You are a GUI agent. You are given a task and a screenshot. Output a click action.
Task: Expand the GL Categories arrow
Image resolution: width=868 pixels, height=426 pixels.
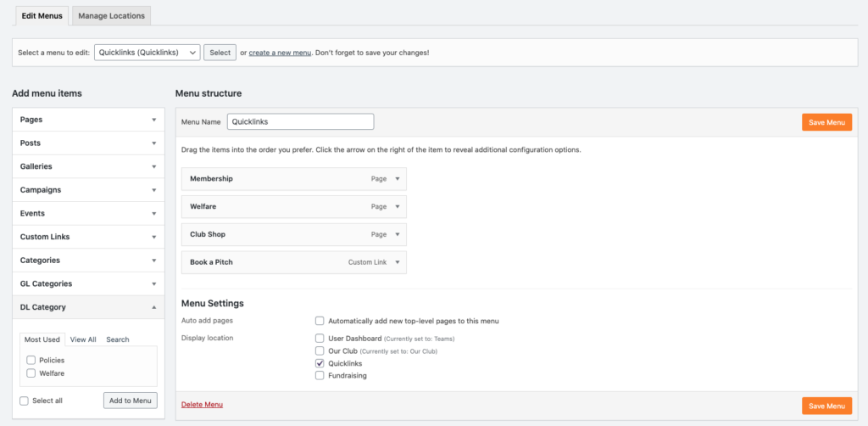click(154, 283)
